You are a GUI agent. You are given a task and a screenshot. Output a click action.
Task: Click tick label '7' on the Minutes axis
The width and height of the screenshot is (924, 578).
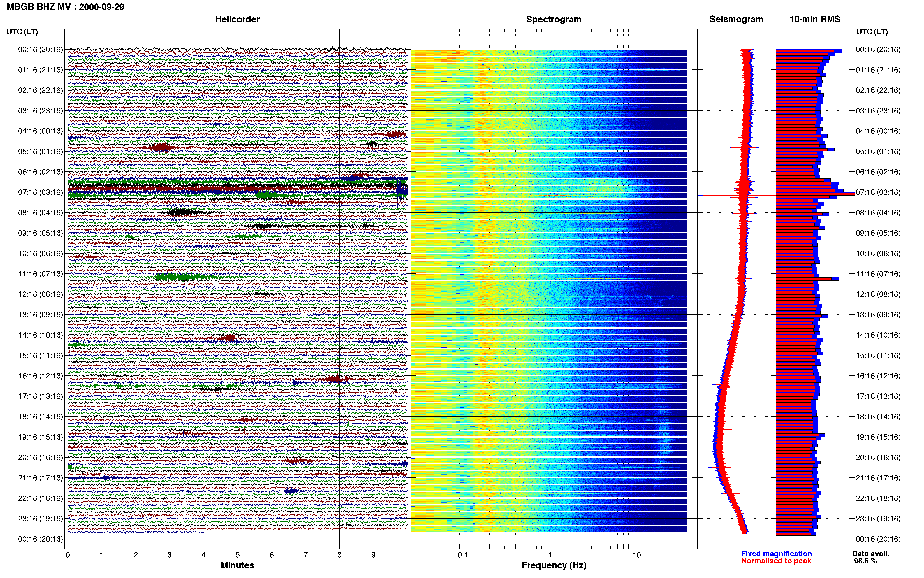click(306, 555)
